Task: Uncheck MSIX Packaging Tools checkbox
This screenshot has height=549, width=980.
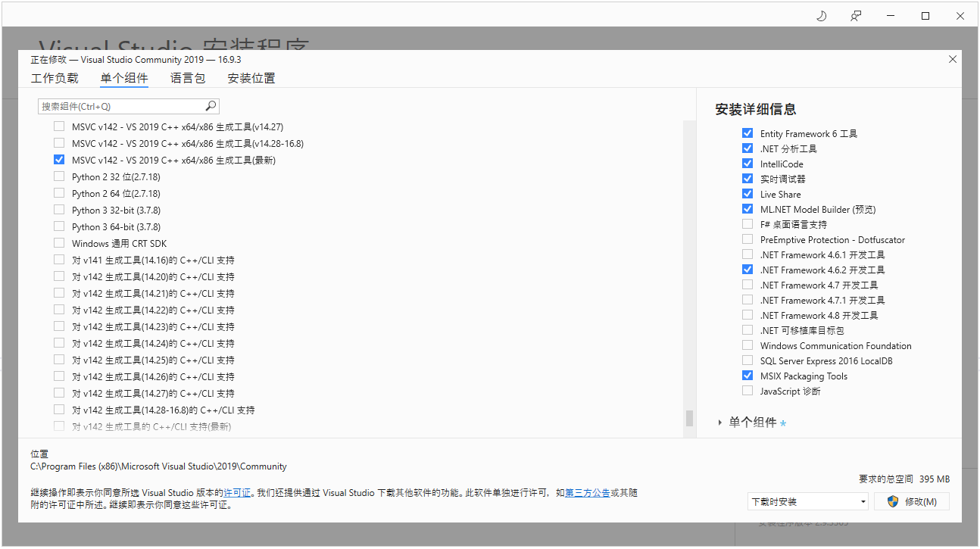Action: click(747, 376)
